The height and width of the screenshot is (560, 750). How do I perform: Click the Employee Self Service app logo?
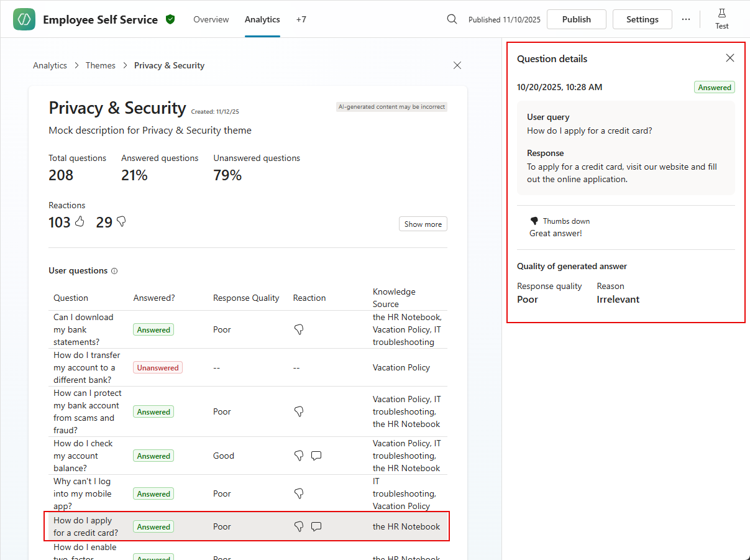click(x=24, y=19)
